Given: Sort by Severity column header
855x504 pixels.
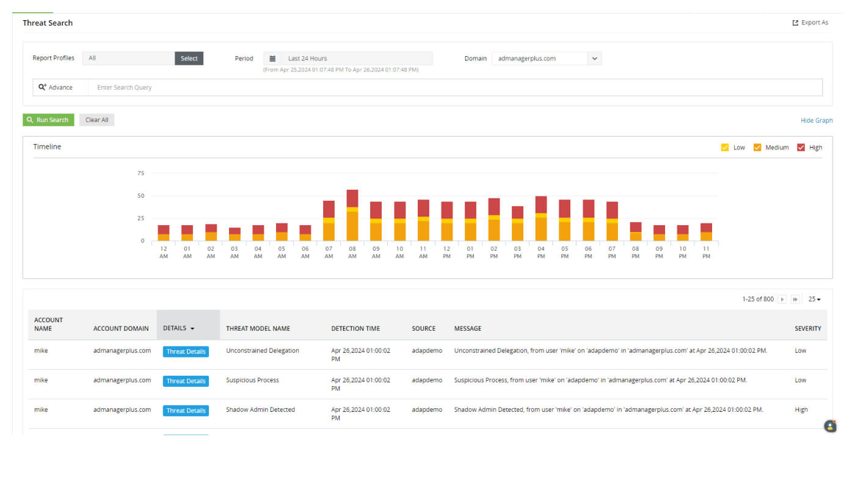Looking at the screenshot, I should (x=807, y=329).
